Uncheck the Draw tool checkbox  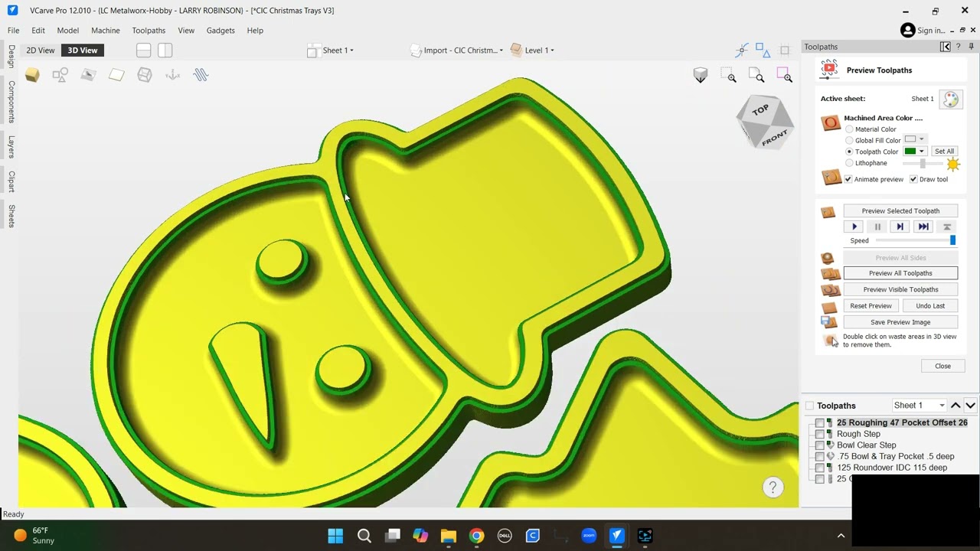(913, 179)
